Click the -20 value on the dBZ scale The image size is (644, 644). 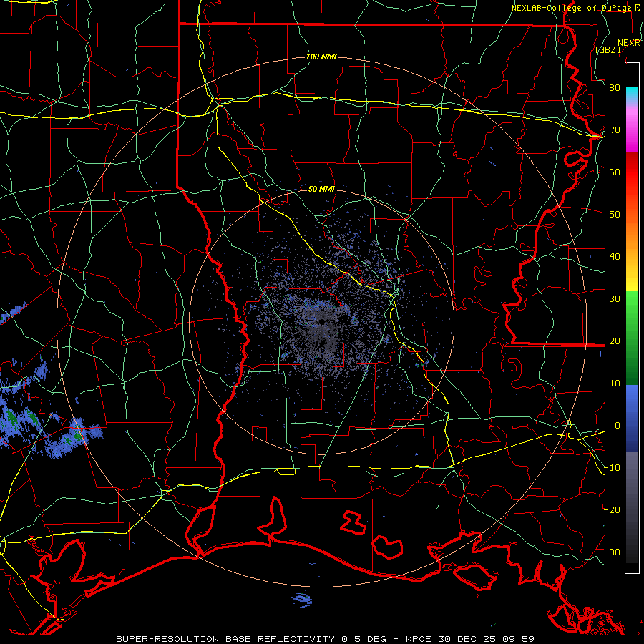coord(612,509)
